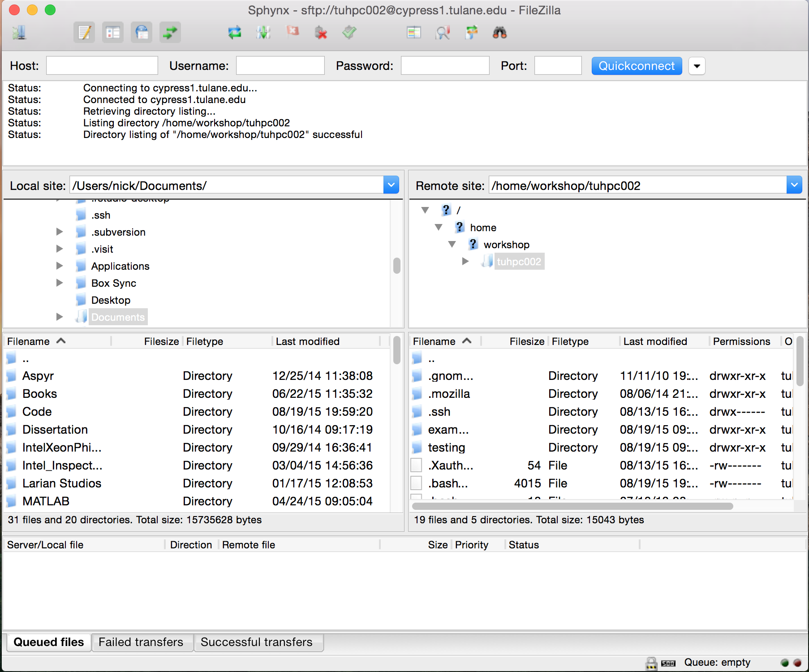Click the .bash file icon with size 4015
Screen dimensions: 809x672
point(417,483)
